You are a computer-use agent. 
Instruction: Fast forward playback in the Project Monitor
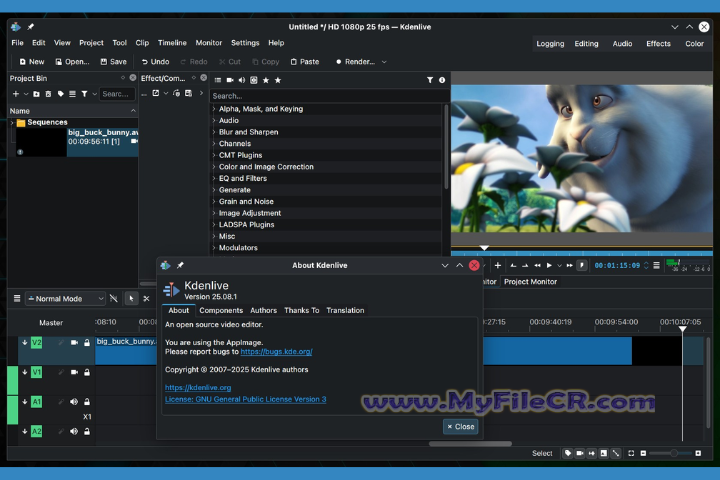point(569,265)
